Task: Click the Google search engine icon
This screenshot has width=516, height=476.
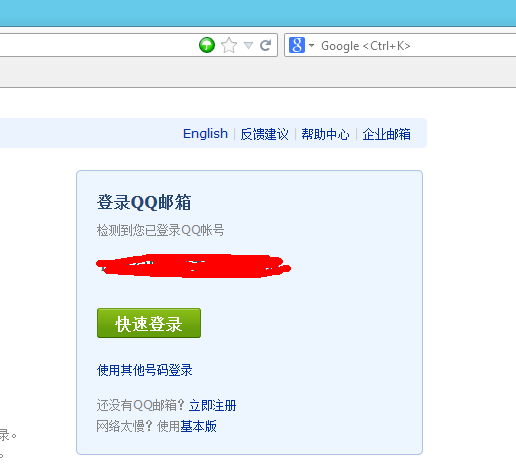Action: pos(297,45)
